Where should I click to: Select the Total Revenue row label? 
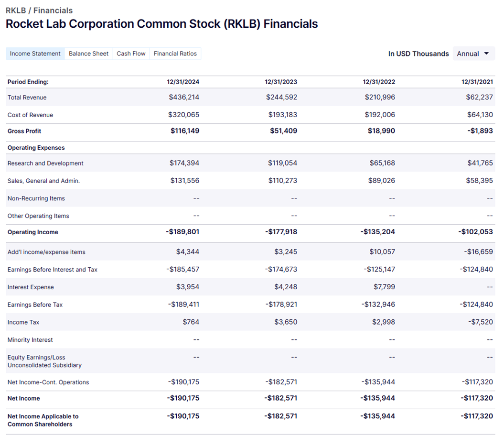pos(27,98)
